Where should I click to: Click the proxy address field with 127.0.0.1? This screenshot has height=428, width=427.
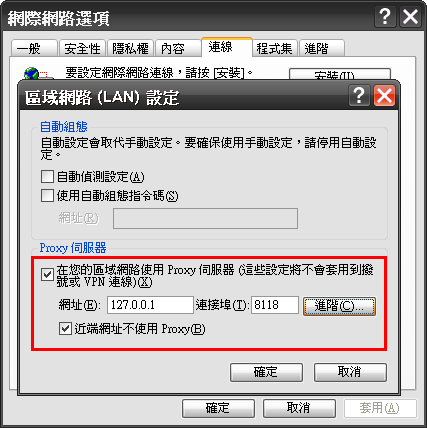150,305
